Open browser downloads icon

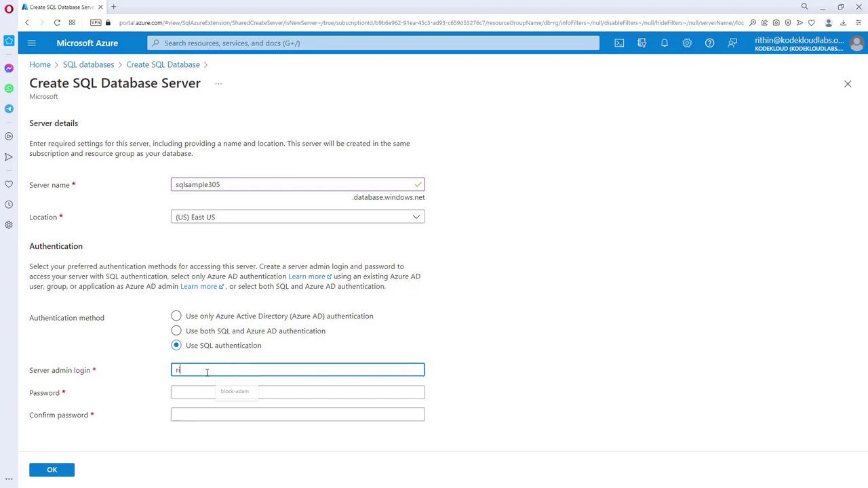[844, 22]
